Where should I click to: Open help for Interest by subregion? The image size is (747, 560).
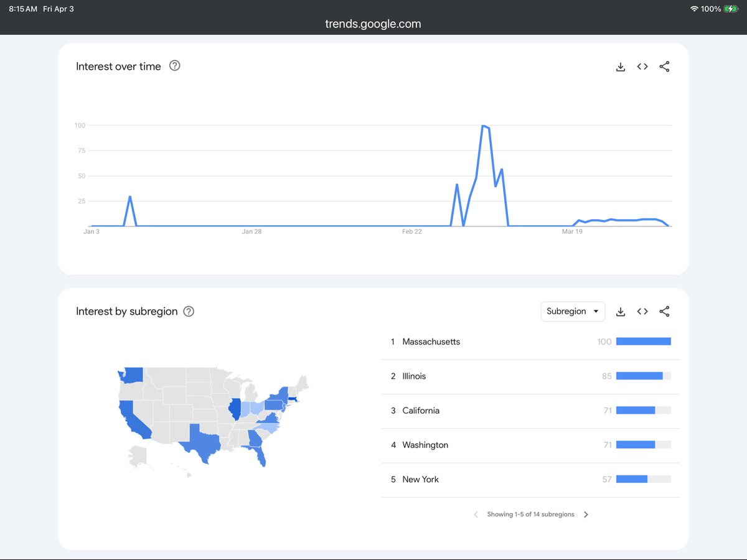tap(189, 311)
